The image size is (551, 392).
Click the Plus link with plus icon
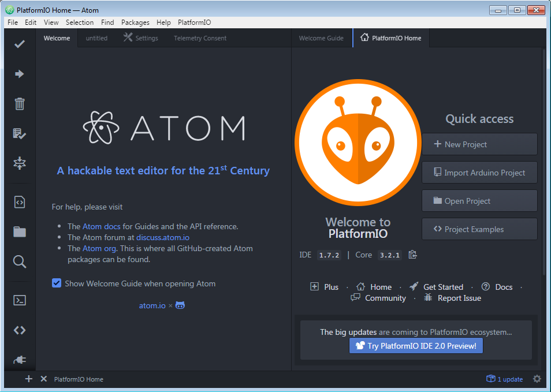[325, 287]
